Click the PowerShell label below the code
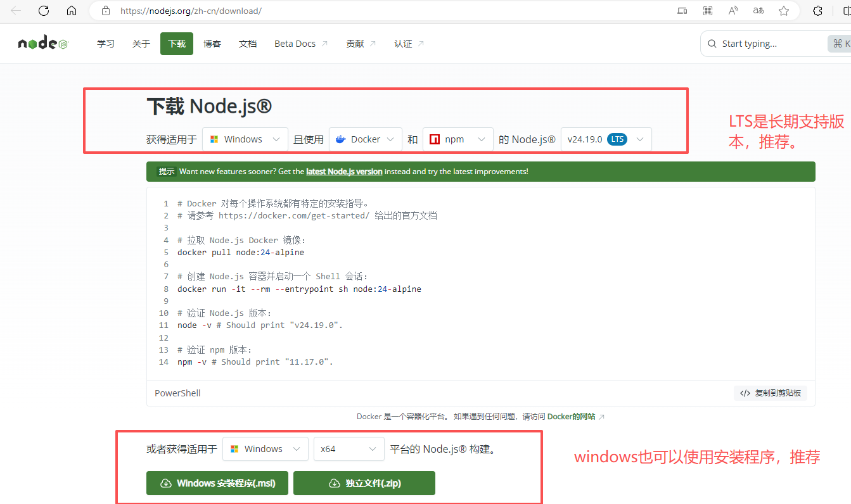Screen dimensions: 851x504 [177, 393]
